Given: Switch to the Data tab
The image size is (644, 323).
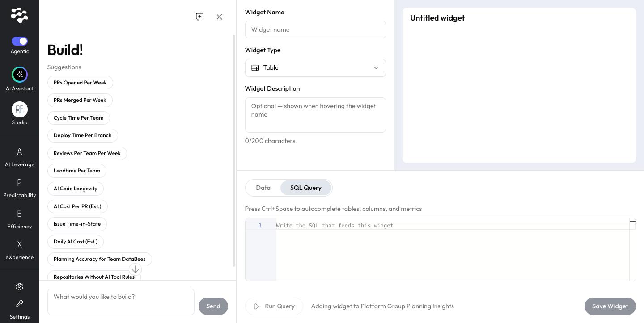Looking at the screenshot, I should click(x=263, y=188).
